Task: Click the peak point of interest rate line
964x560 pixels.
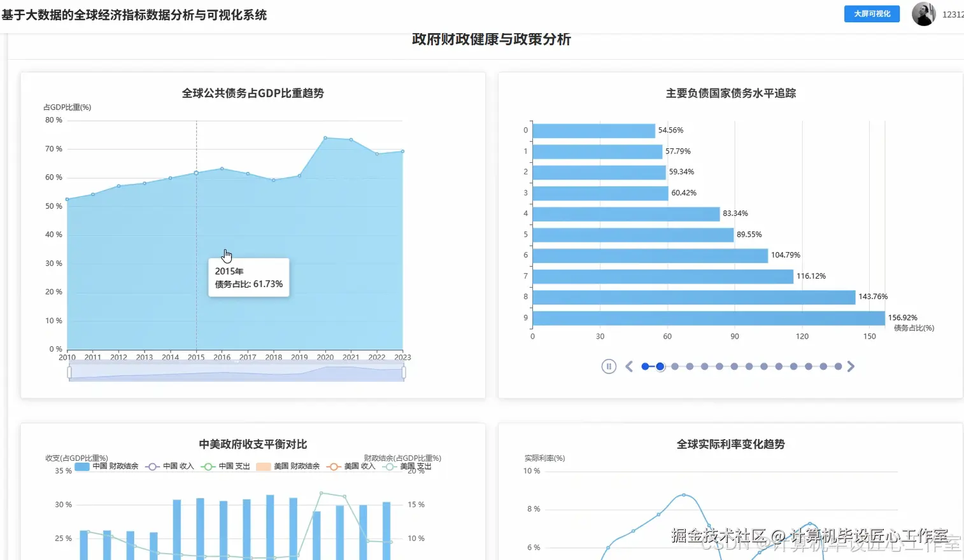Action: [x=684, y=494]
